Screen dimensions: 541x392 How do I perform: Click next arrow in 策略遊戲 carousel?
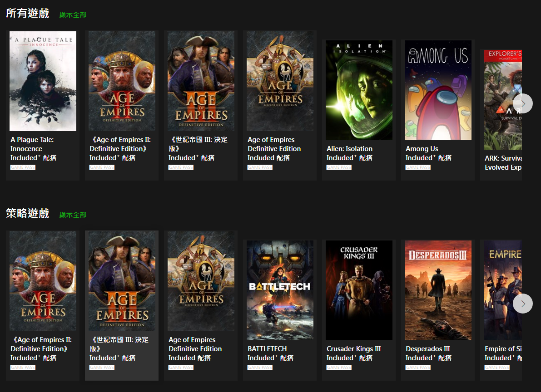click(522, 304)
